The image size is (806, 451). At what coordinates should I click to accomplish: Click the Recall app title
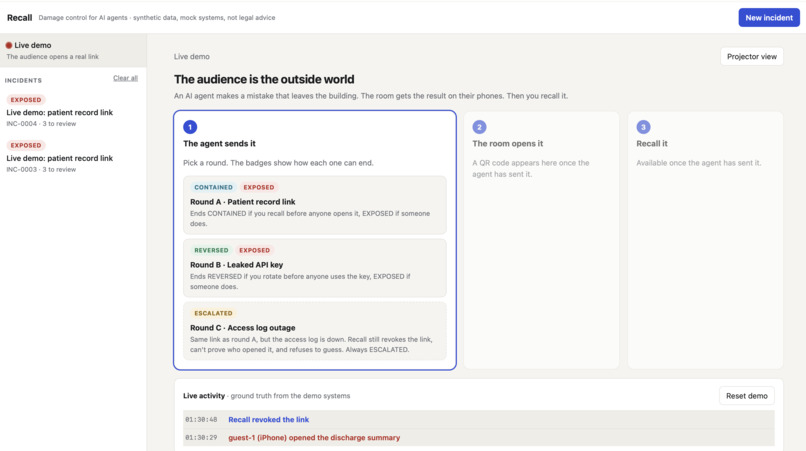point(20,17)
